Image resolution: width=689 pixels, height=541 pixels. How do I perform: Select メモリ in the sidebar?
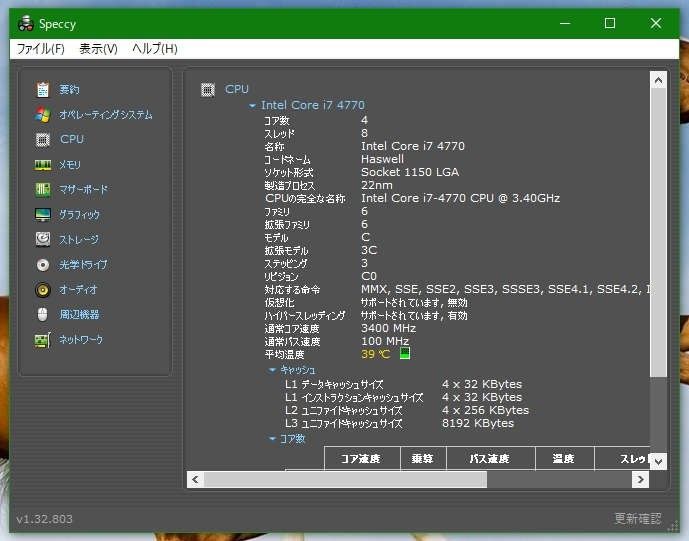point(69,165)
